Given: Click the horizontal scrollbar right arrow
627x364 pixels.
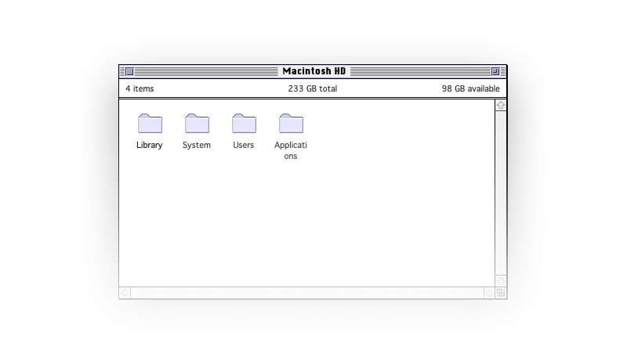Looking at the screenshot, I should pyautogui.click(x=490, y=293).
